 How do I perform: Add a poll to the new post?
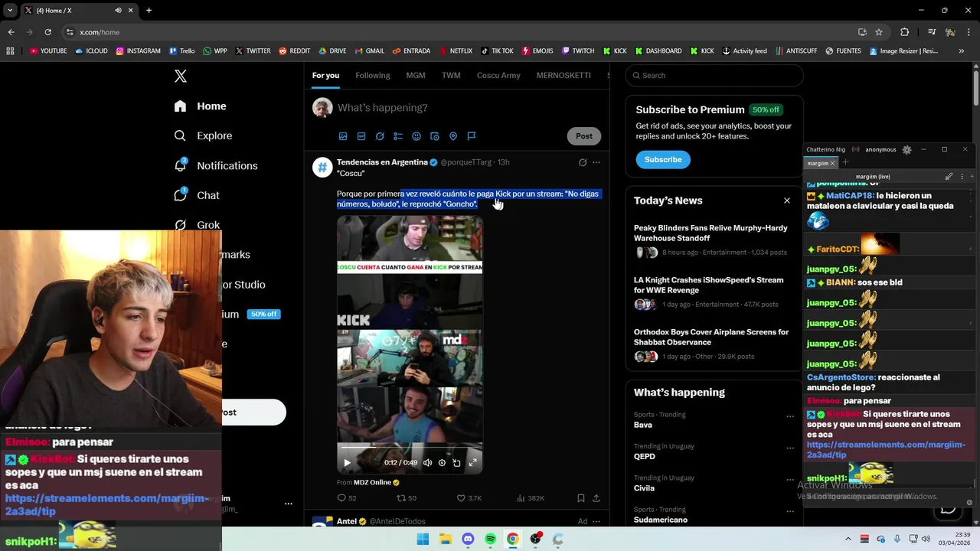coord(398,136)
